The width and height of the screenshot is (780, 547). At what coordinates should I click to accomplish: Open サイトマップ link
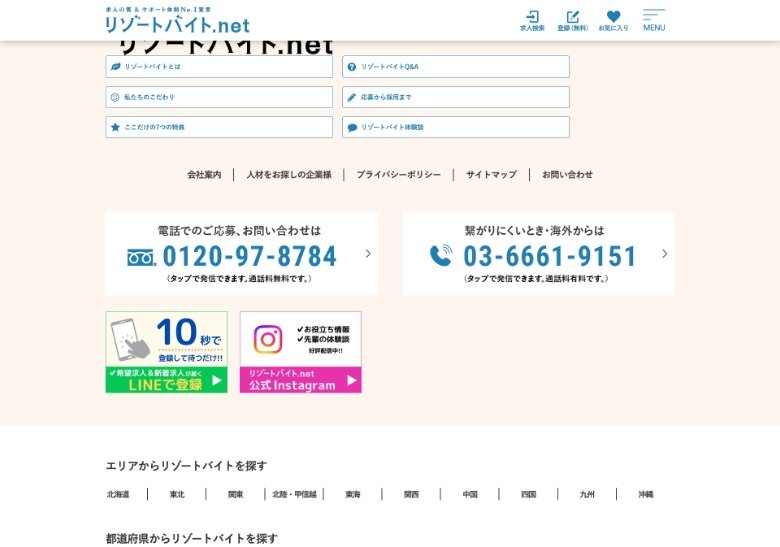(x=491, y=175)
